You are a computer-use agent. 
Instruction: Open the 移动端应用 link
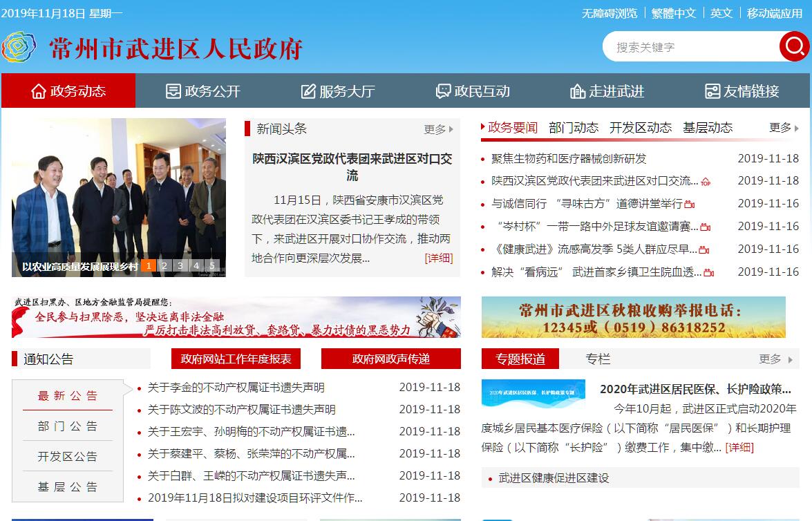pos(775,13)
